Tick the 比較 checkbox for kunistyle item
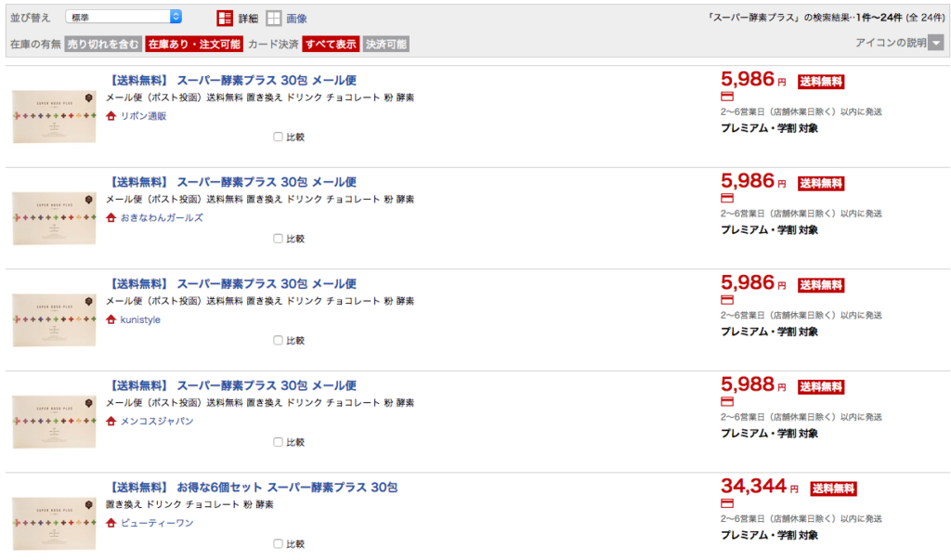Image resolution: width=951 pixels, height=560 pixels. [x=278, y=340]
